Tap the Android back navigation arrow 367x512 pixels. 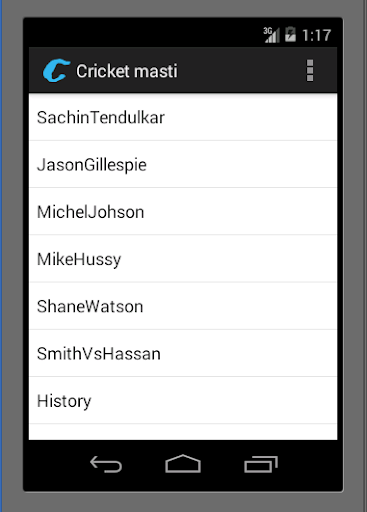tap(106, 464)
